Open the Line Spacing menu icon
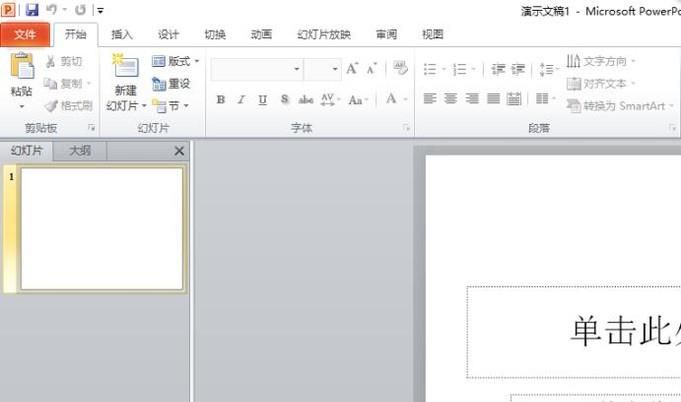The height and width of the screenshot is (402, 681). click(x=548, y=69)
